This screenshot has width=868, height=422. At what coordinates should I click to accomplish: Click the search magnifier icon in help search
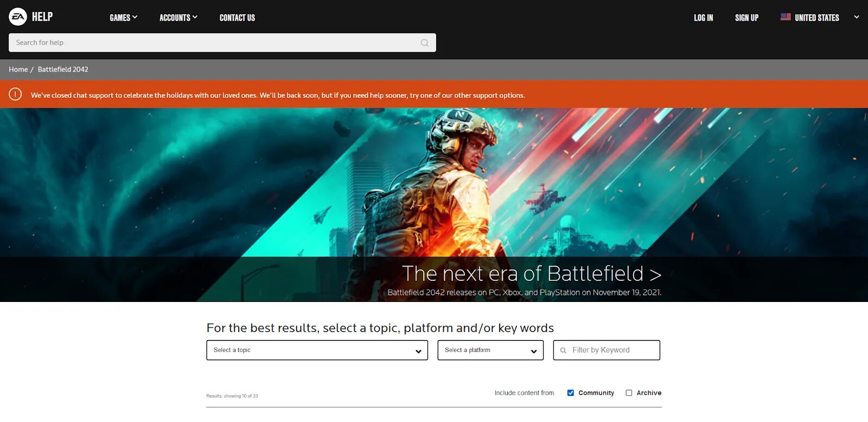click(x=425, y=43)
